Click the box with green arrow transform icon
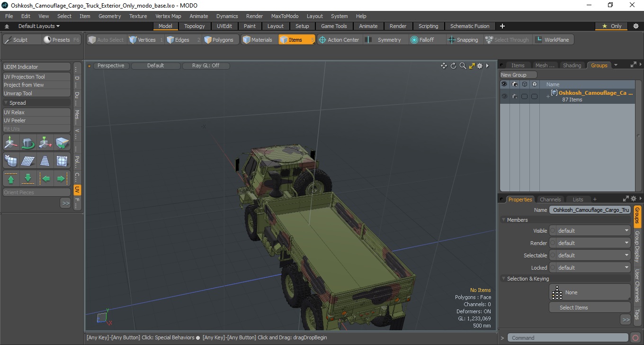The width and height of the screenshot is (644, 345). coord(62,142)
